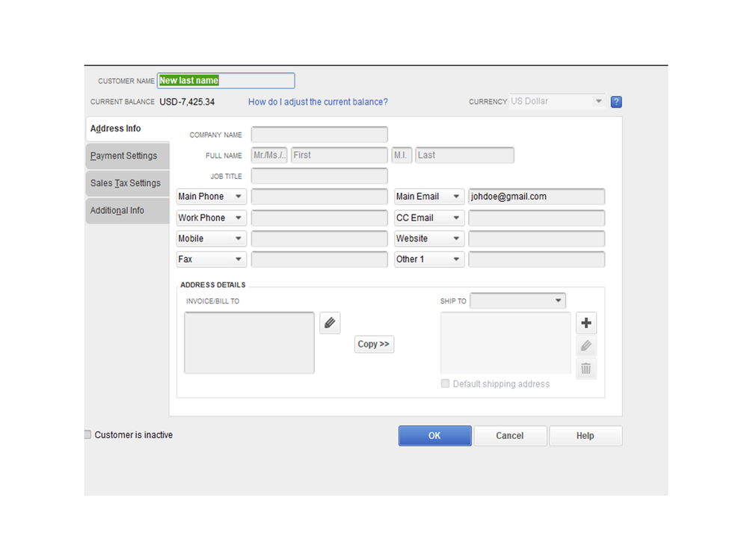Click the Main Phone number field
The width and height of the screenshot is (747, 560).
coord(319,197)
